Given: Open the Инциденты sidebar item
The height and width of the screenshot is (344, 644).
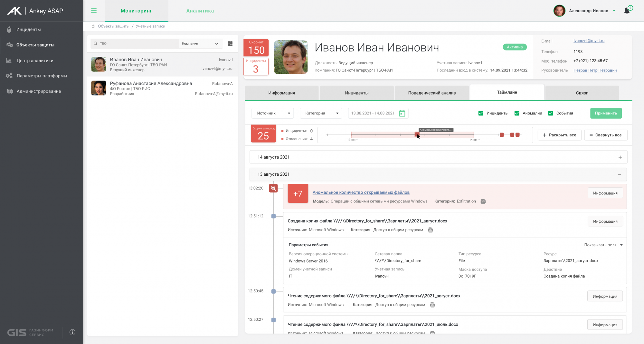Looking at the screenshot, I should (x=29, y=29).
